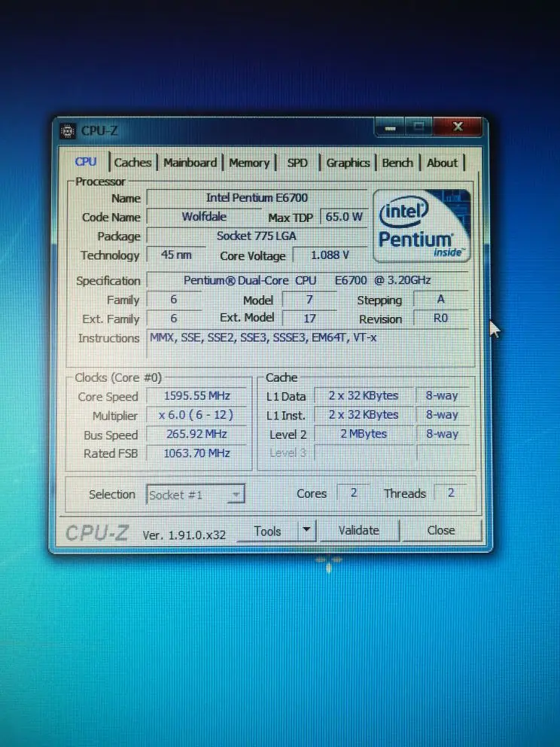
Task: Click the Rated FSB 1063.70 MHz value
Action: point(196,453)
